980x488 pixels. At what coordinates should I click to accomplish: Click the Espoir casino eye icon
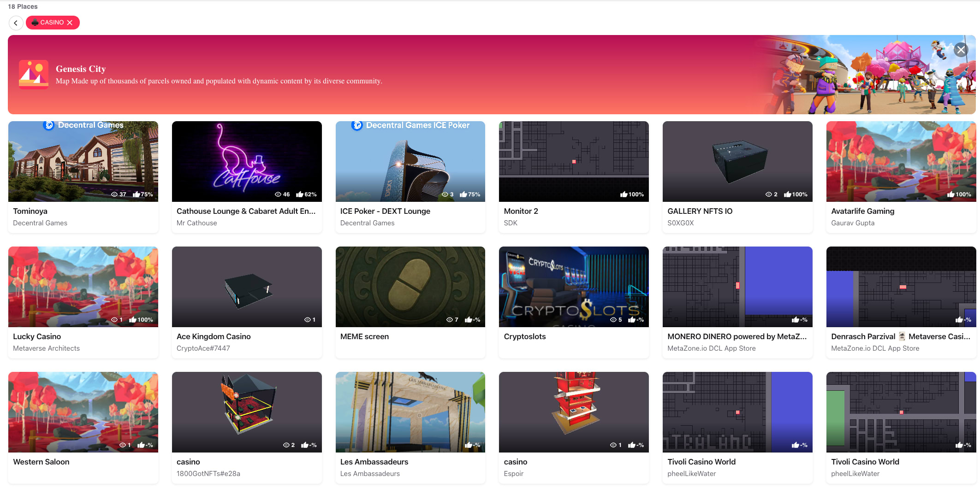tap(613, 445)
